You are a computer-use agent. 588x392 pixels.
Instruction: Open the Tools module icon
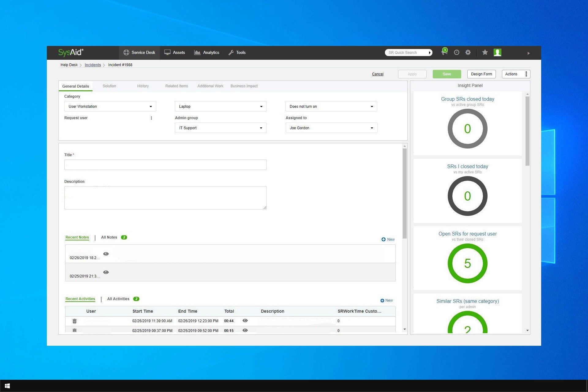pyautogui.click(x=231, y=52)
